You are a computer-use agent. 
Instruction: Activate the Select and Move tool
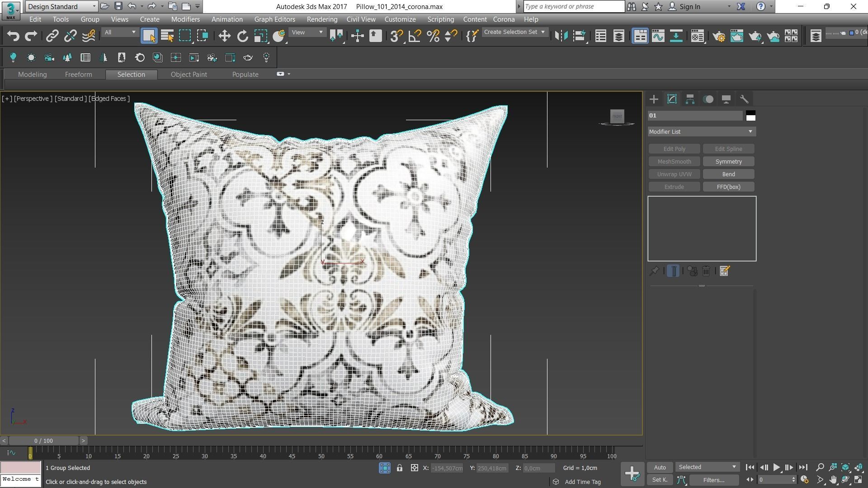224,36
